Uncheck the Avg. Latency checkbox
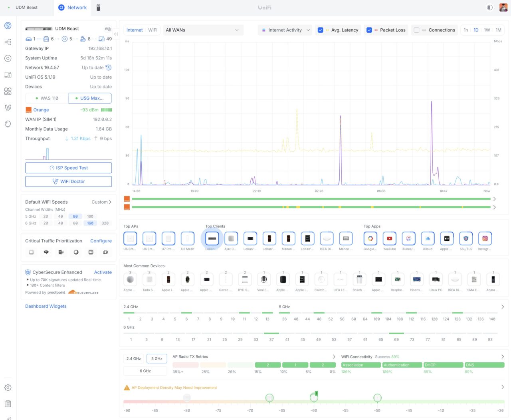This screenshot has width=511, height=420. tap(320, 30)
